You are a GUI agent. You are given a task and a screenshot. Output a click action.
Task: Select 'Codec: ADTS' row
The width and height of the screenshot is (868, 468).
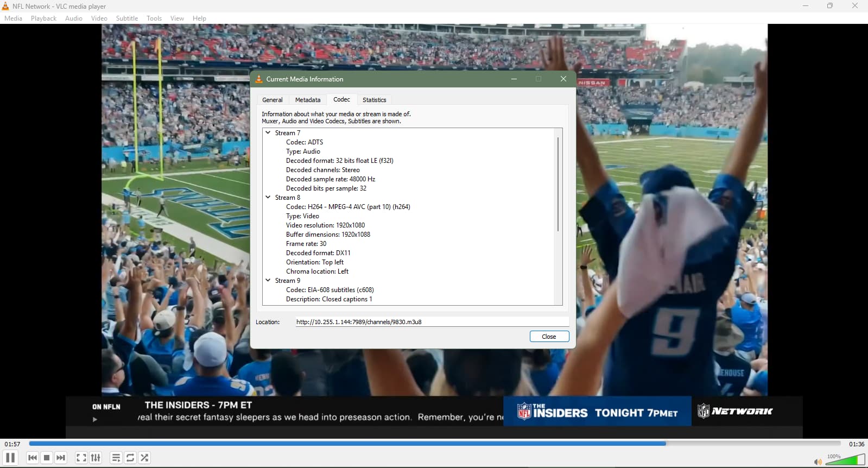click(305, 142)
